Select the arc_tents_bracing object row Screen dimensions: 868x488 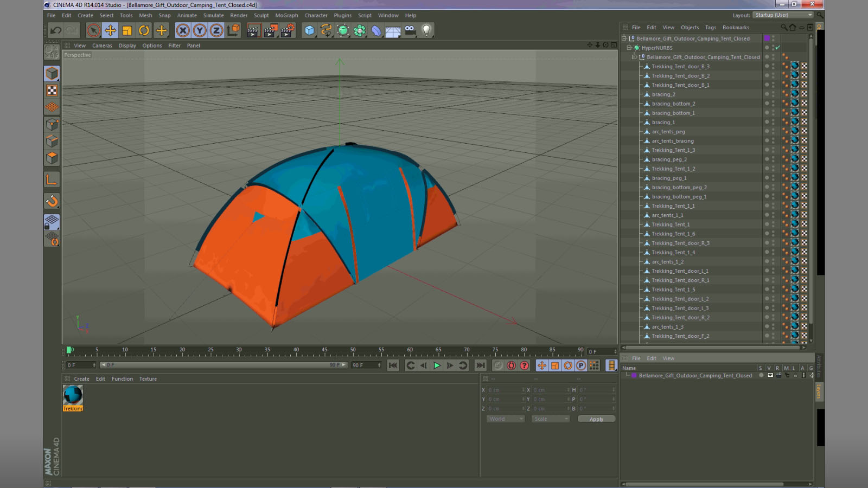(673, 141)
